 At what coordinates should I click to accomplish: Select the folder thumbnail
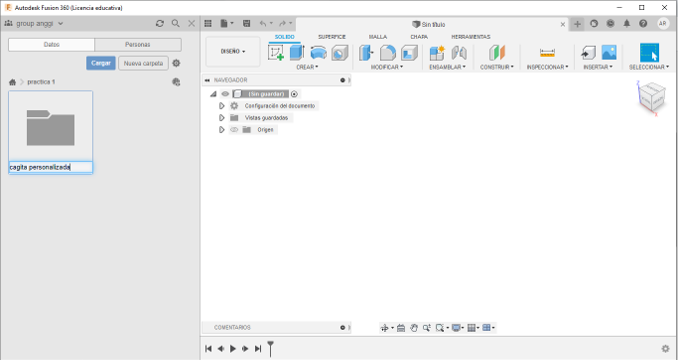tap(51, 126)
